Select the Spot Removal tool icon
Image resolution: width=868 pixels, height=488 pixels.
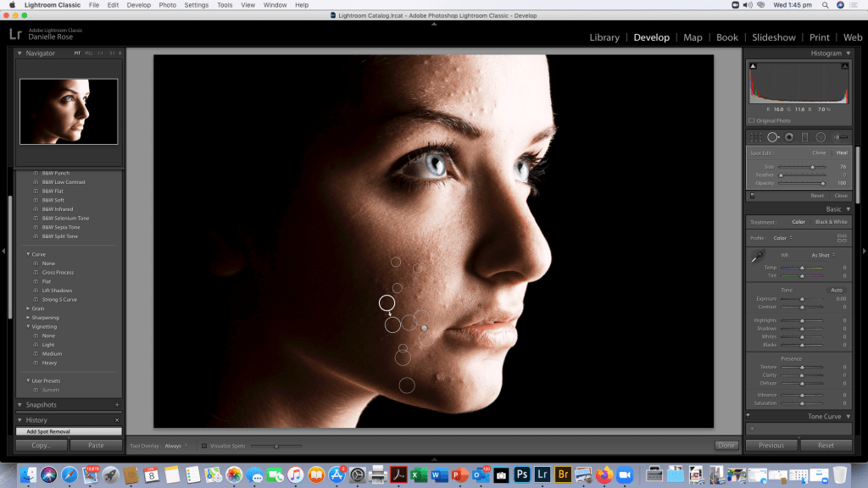coord(772,137)
